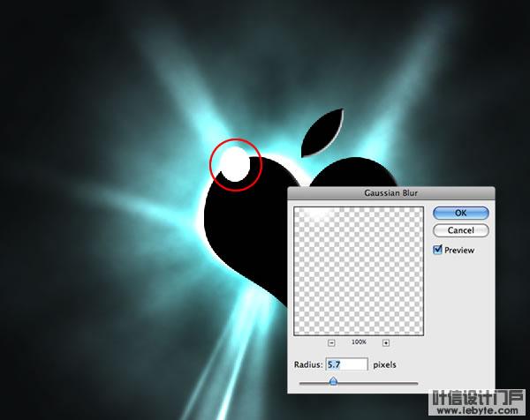Zoom in the blur preview with plus icon
Image resolution: width=530 pixels, height=420 pixels.
tap(386, 342)
